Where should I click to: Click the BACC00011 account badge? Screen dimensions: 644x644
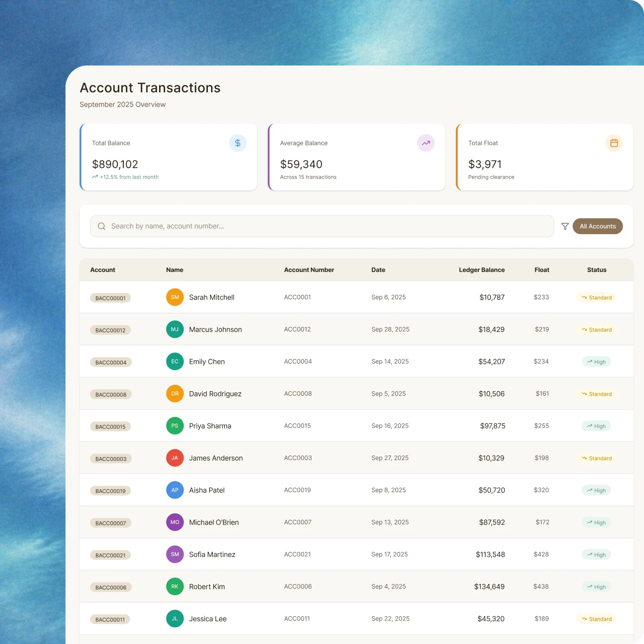110,619
